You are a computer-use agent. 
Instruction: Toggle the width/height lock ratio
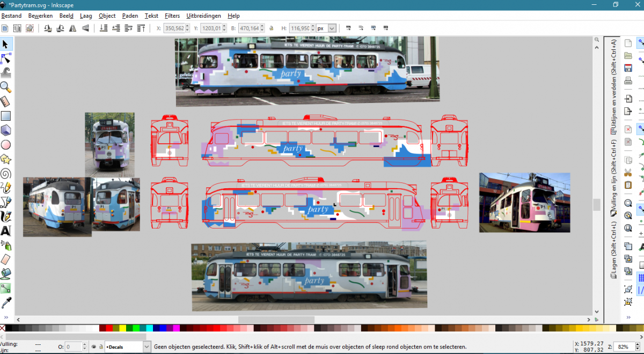[271, 28]
